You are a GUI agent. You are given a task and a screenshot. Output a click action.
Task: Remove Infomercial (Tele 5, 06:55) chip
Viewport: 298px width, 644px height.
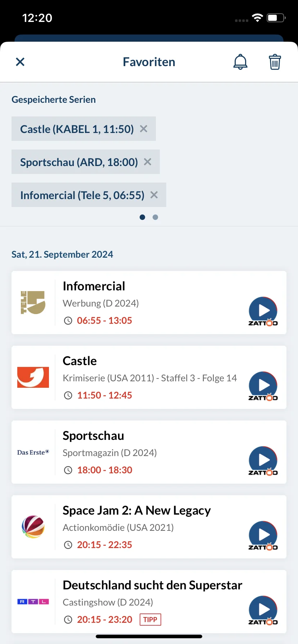(x=154, y=195)
